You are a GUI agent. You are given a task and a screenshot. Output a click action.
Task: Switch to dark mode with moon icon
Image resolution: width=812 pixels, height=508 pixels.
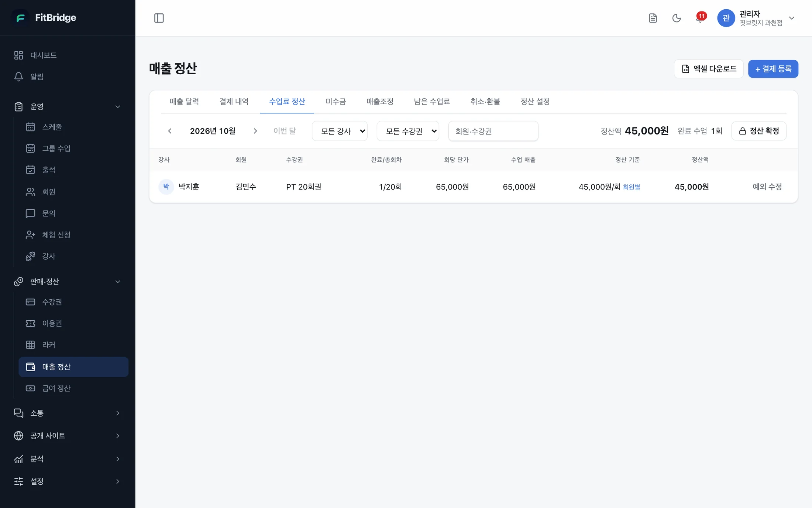[676, 18]
